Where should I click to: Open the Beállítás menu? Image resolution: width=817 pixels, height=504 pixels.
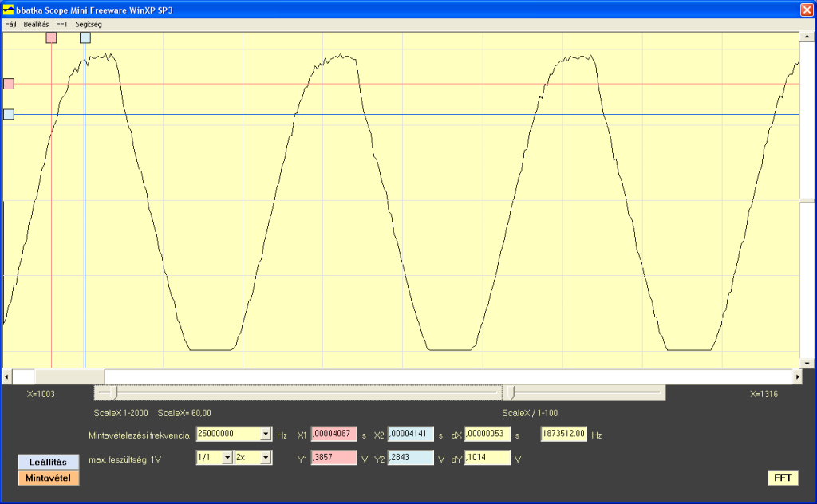pyautogui.click(x=36, y=25)
